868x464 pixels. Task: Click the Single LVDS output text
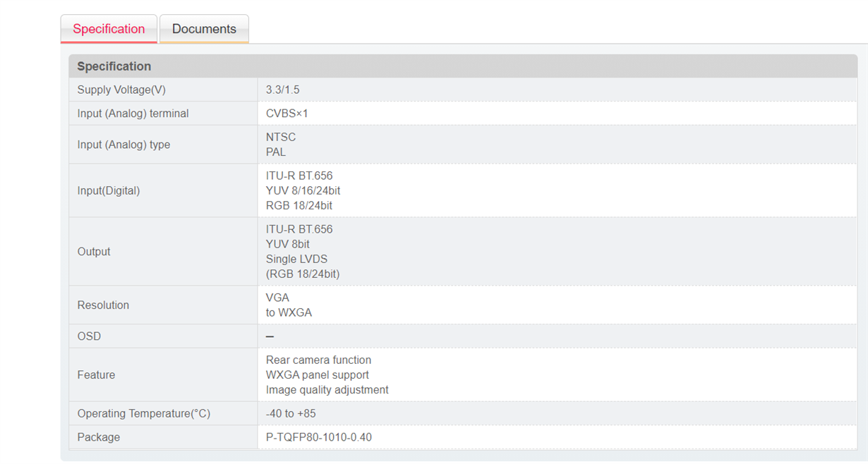(297, 259)
